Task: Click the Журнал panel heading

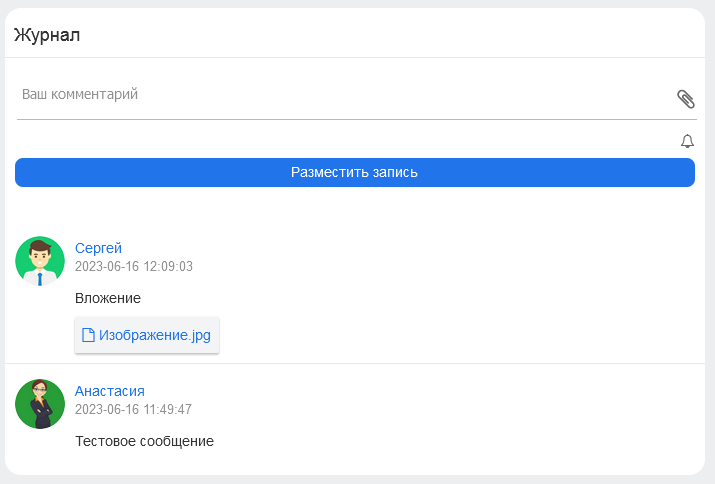Action: click(47, 35)
